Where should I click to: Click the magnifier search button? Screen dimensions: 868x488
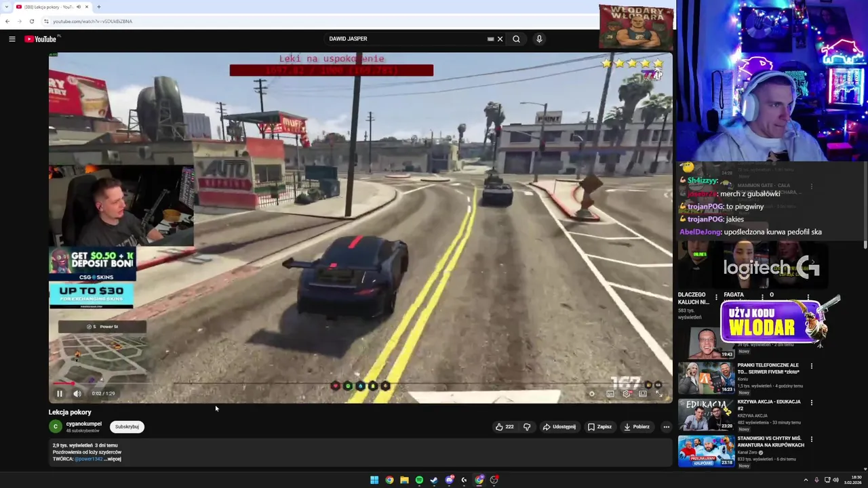[516, 39]
